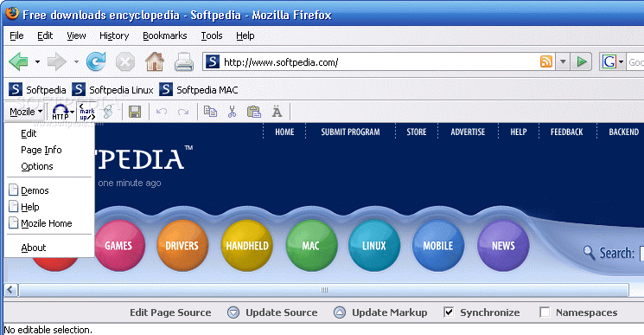Click the Update Source down-arrow icon
The width and height of the screenshot is (644, 335).
tap(233, 312)
